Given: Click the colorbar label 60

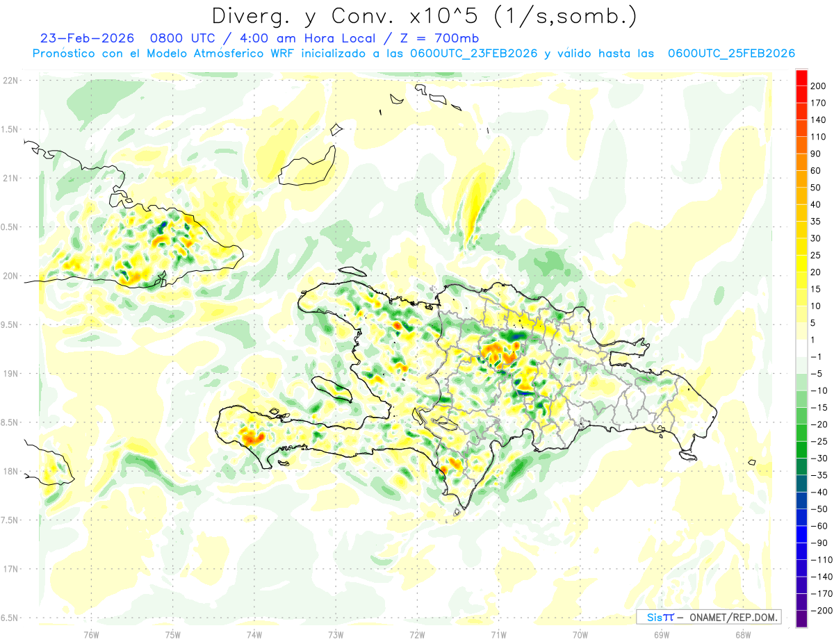Looking at the screenshot, I should pyautogui.click(x=817, y=171).
